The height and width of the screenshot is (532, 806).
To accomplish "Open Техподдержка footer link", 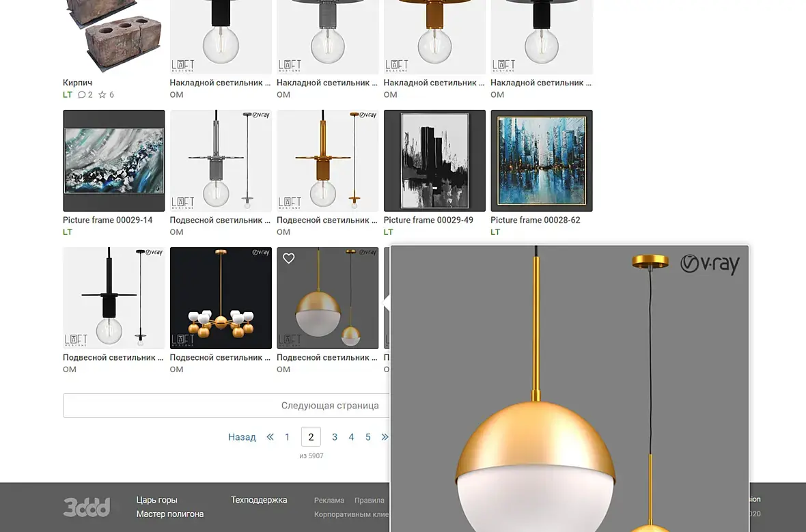I will pos(259,500).
